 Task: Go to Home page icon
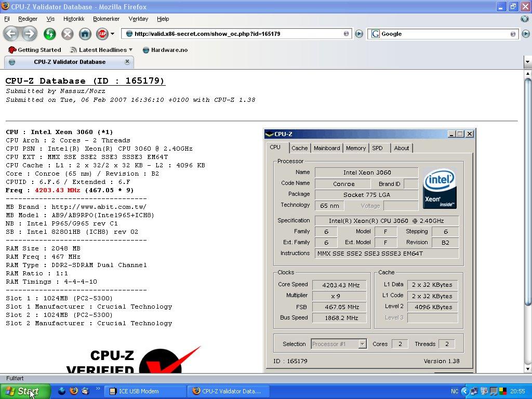[85, 34]
